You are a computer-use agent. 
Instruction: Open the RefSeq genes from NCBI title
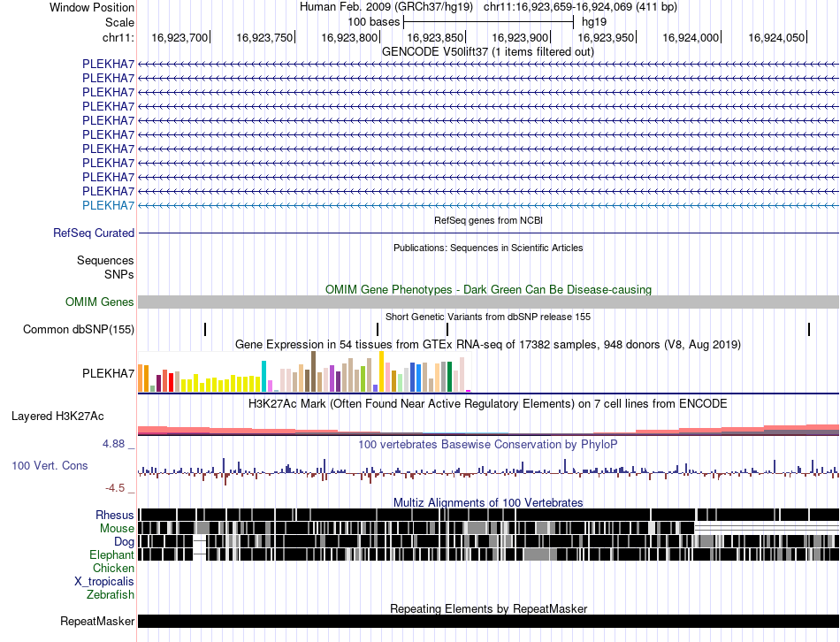(x=488, y=220)
